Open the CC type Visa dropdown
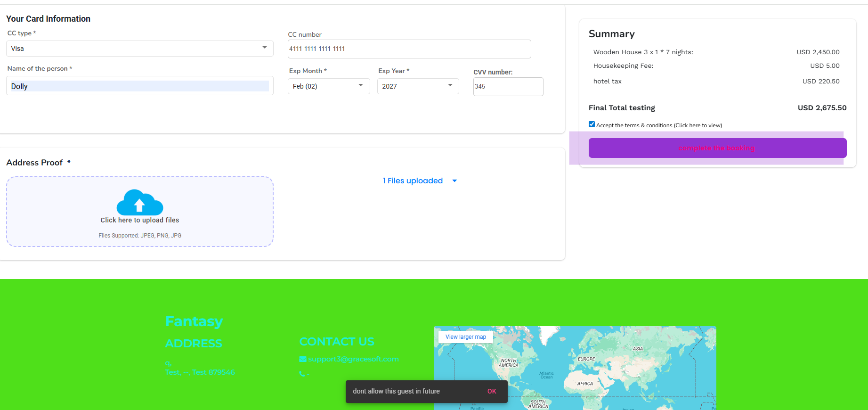Screen dimensions: 868x410 pos(140,49)
